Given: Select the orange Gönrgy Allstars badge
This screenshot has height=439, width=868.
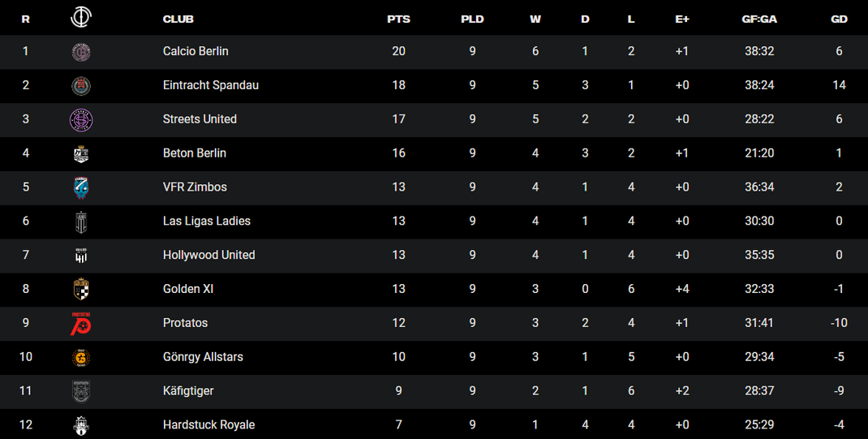Looking at the screenshot, I should click(81, 358).
